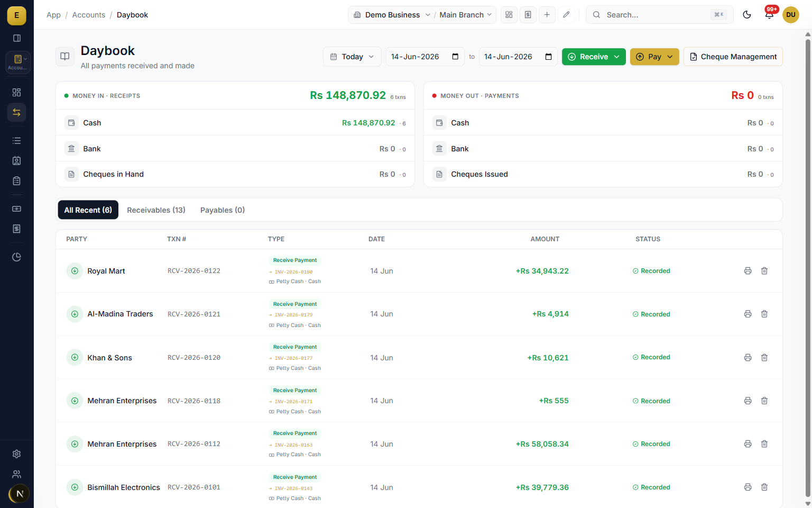Open the clipboard icon in sidebar
The width and height of the screenshot is (812, 508).
click(x=17, y=181)
